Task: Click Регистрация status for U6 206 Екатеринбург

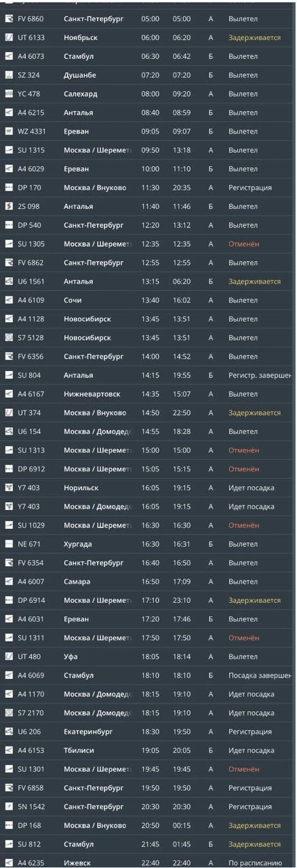Action: point(250,732)
